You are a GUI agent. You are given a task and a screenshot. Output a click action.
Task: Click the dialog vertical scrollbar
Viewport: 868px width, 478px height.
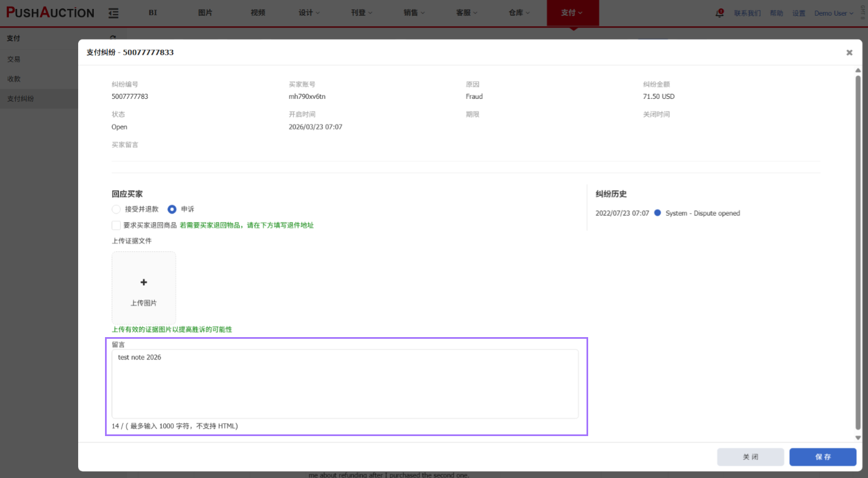click(858, 252)
